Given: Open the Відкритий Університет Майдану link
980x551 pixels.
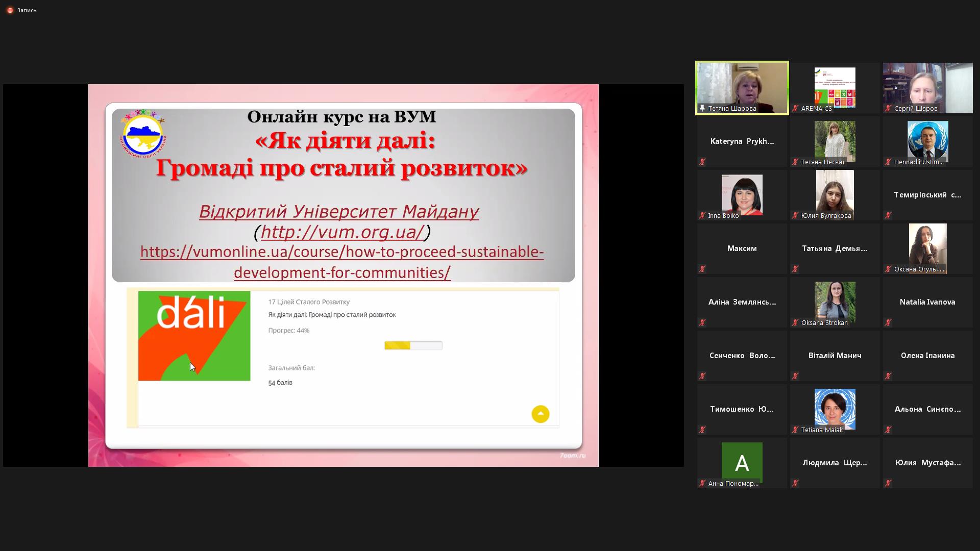Looking at the screenshot, I should point(338,211).
